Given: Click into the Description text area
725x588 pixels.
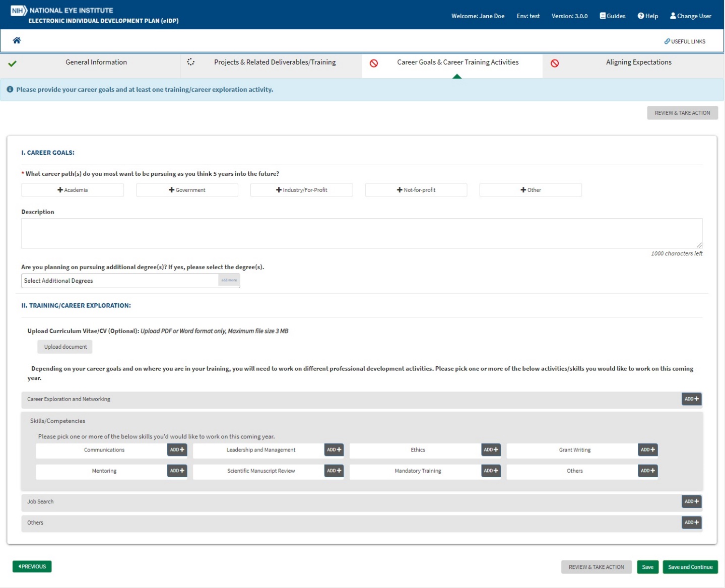Looking at the screenshot, I should click(361, 233).
